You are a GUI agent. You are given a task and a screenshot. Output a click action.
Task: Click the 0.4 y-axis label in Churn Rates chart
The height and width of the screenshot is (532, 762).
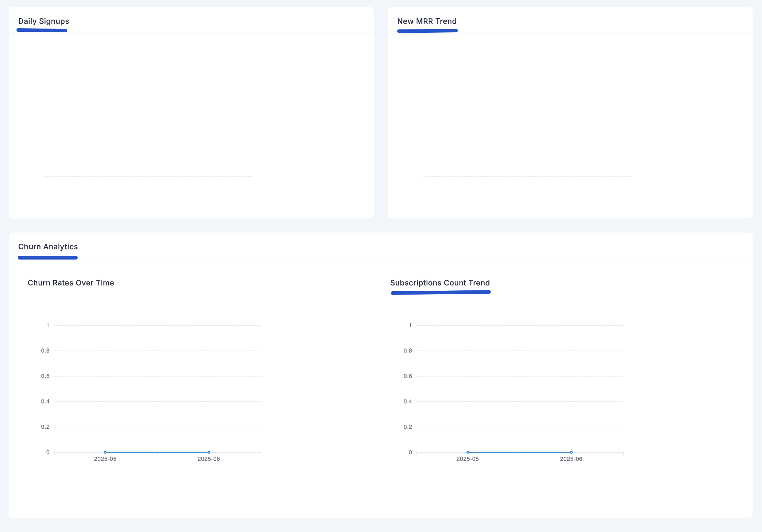[x=45, y=402]
